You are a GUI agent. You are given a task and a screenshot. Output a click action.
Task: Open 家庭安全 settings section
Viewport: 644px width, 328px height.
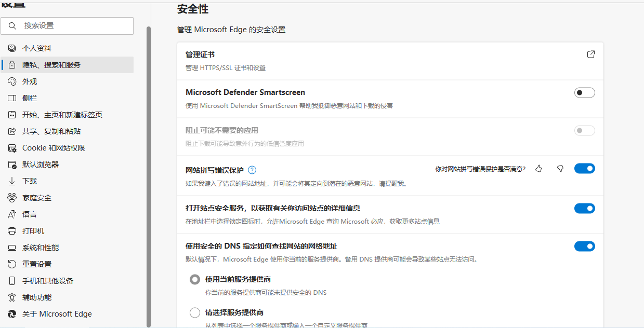click(67, 198)
